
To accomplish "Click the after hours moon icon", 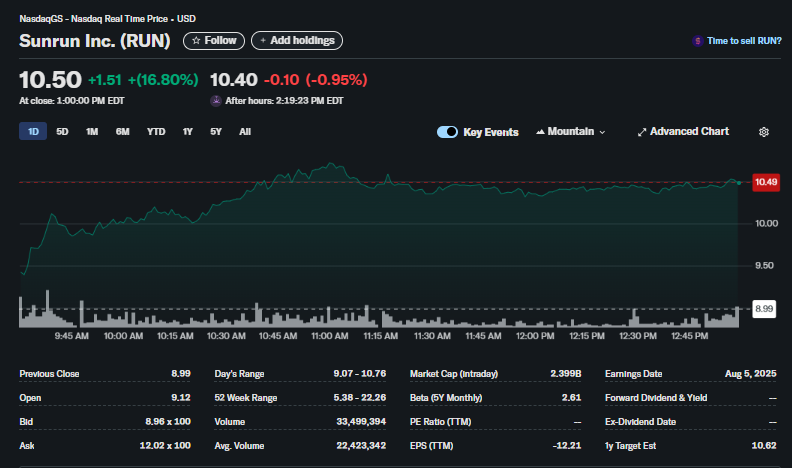I will (x=216, y=101).
